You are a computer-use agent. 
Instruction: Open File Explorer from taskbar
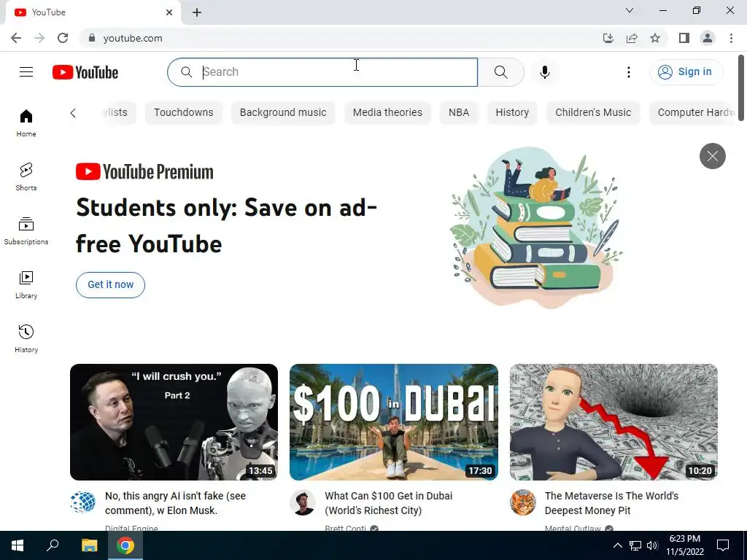(89, 545)
